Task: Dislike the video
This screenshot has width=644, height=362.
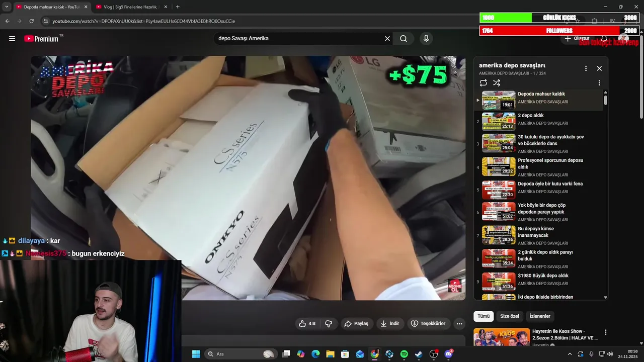Action: tap(329, 324)
